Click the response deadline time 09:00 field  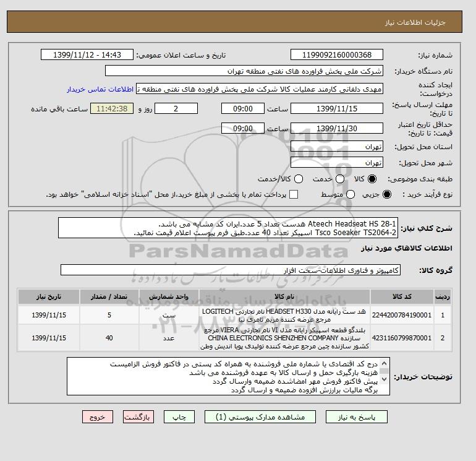pos(242,108)
